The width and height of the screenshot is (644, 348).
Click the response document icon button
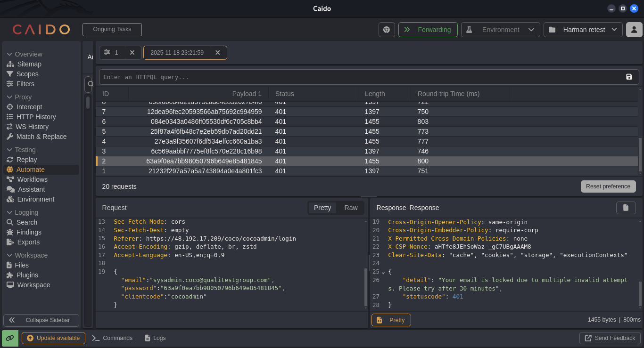626,208
